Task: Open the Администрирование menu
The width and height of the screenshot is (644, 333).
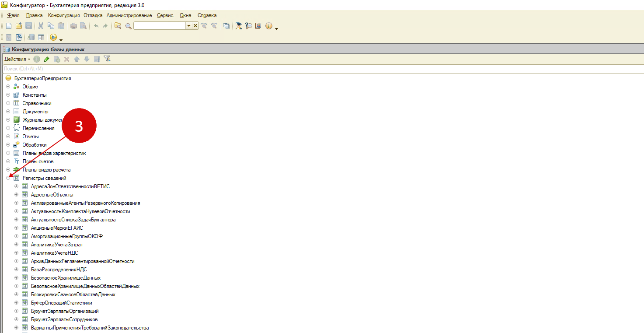Action: click(129, 15)
